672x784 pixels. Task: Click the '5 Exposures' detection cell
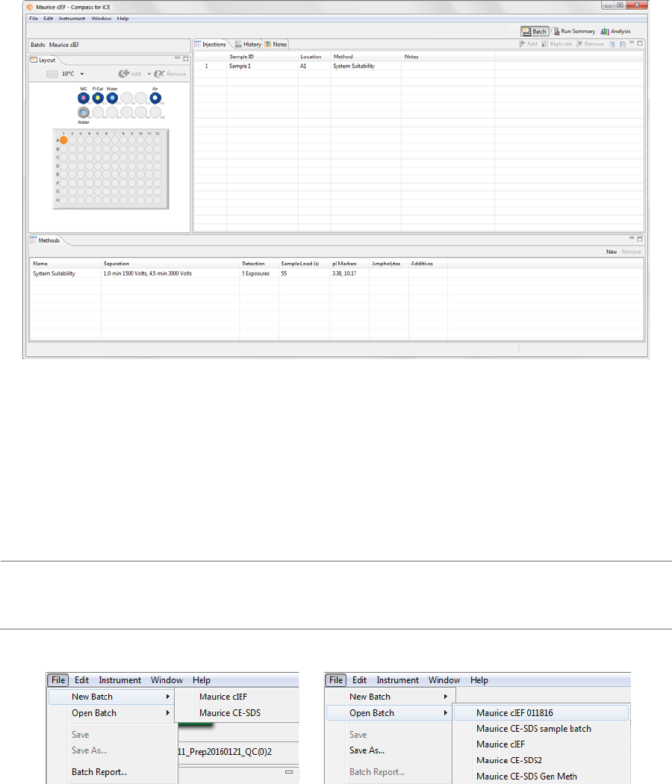click(260, 273)
